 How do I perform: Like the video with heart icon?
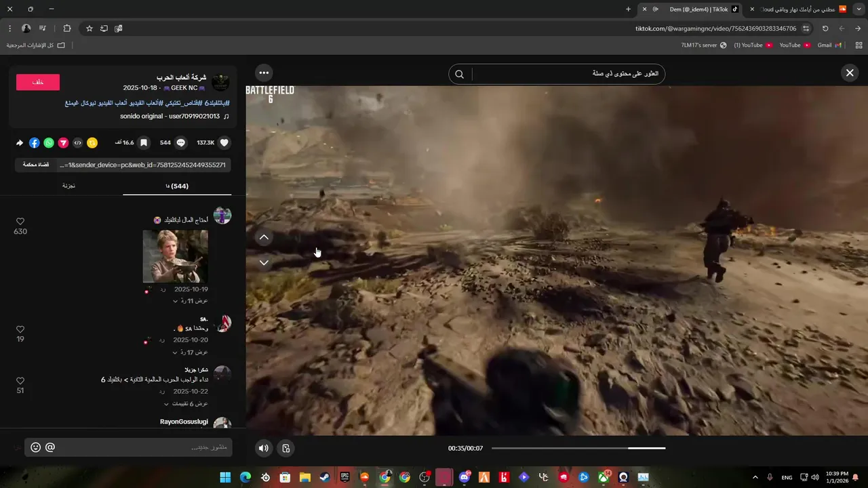coord(224,143)
